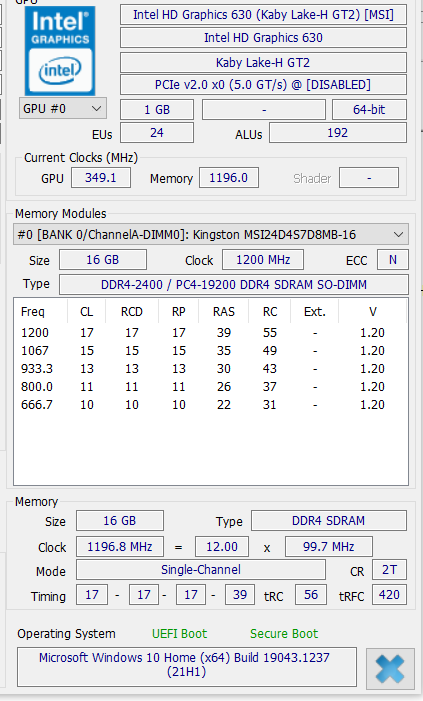Click the DDR4 SDRAM memory type field
Screen dimensions: 423x701
tap(329, 520)
